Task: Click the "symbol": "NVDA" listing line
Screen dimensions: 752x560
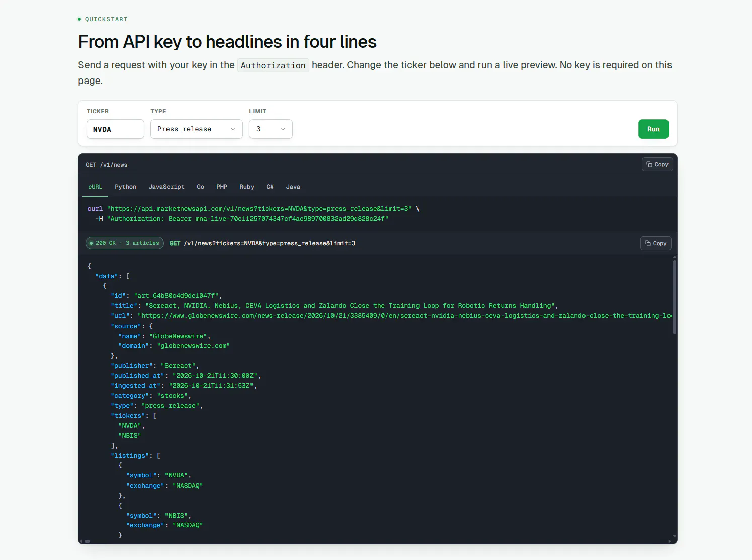Action: pyautogui.click(x=159, y=475)
